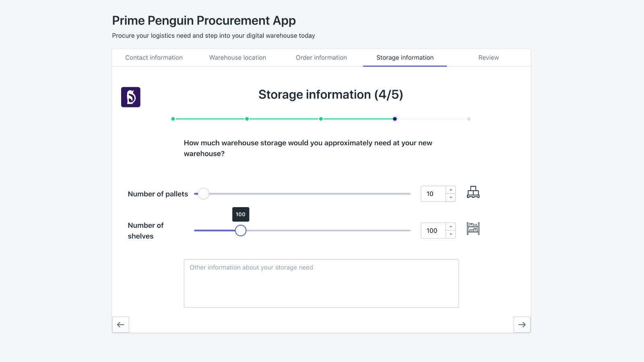Click the 'Procure your logistics need' subtitle
Screen dimensions: 644x362
(214, 35)
